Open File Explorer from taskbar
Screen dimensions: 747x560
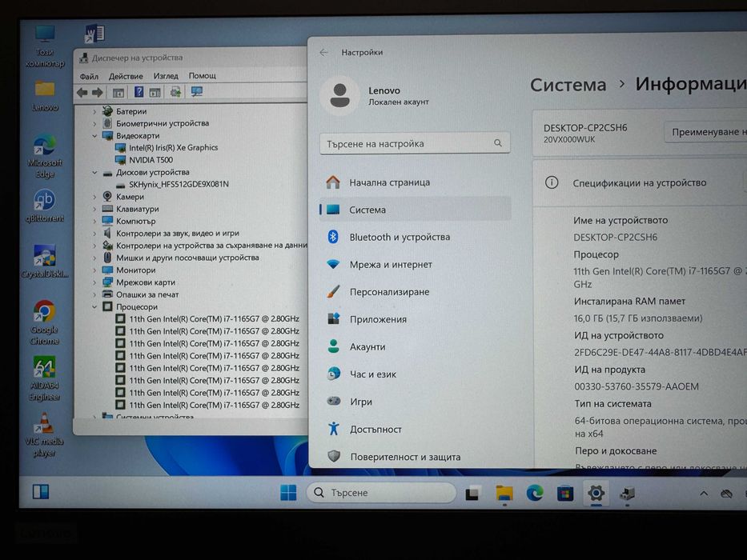point(504,494)
